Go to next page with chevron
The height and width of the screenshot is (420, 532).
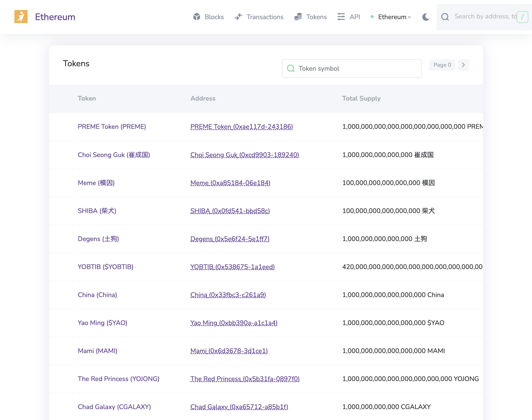(x=463, y=65)
